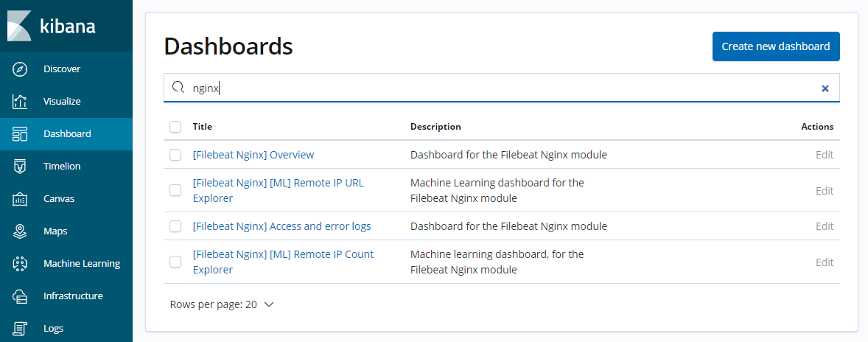Click Create new dashboard button
Screen dimensions: 868x342
tap(776, 46)
